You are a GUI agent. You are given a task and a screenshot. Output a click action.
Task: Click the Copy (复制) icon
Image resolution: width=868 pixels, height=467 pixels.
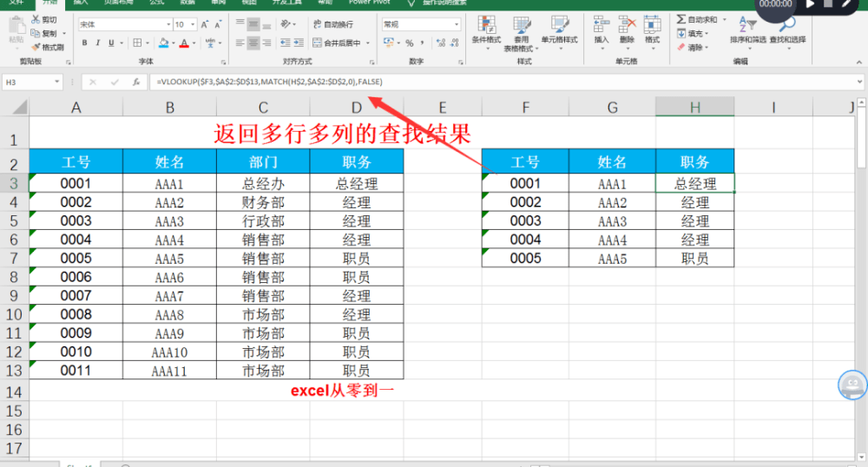click(x=36, y=33)
